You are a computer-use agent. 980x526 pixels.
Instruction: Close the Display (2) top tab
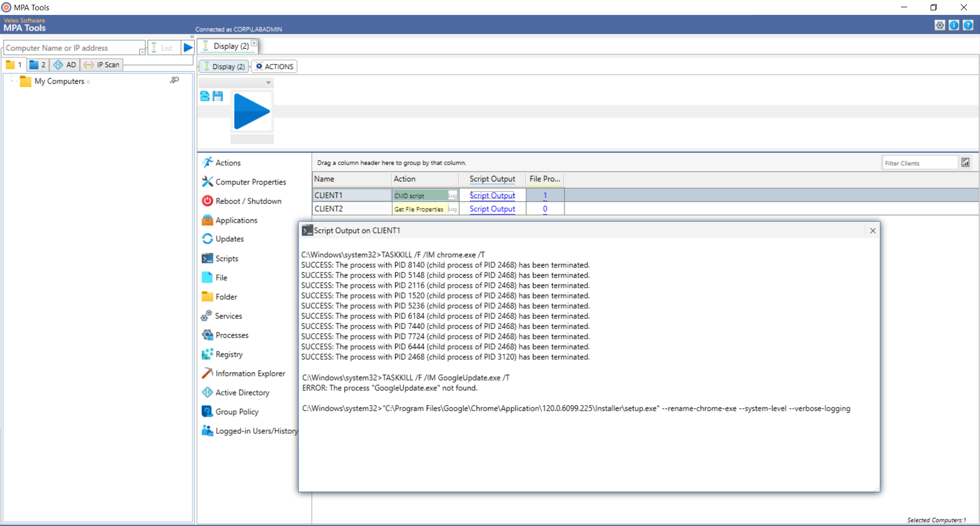click(x=254, y=43)
